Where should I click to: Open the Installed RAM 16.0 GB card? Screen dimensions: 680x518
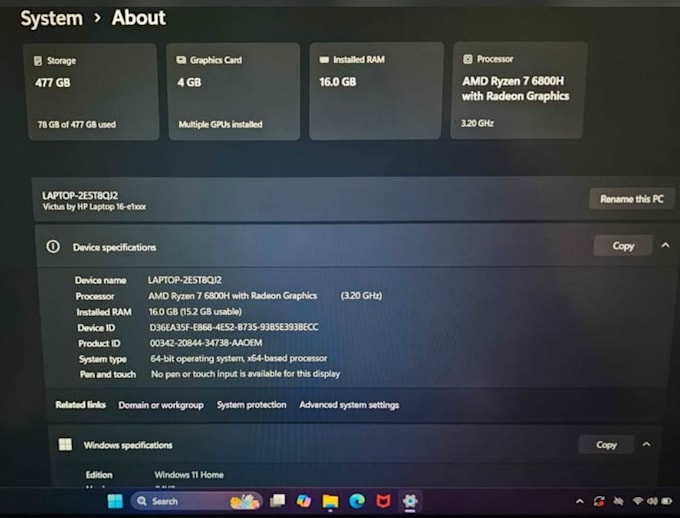coord(376,91)
